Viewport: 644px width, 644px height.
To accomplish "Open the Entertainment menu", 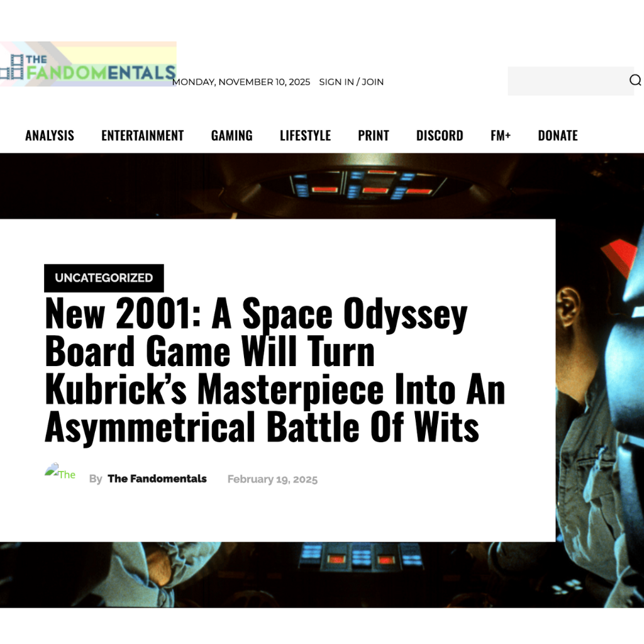I will click(x=142, y=135).
